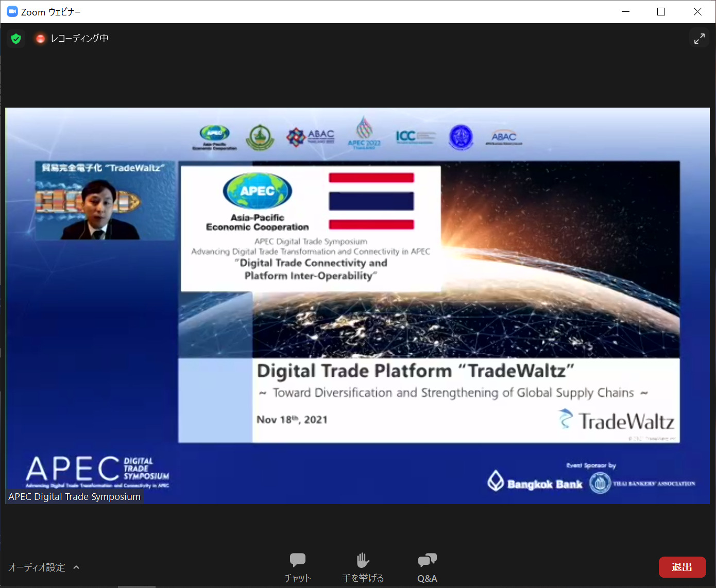Screen dimensions: 716x588
Task: Click the APEC Digital Trade Symposium name label
Action: [74, 496]
